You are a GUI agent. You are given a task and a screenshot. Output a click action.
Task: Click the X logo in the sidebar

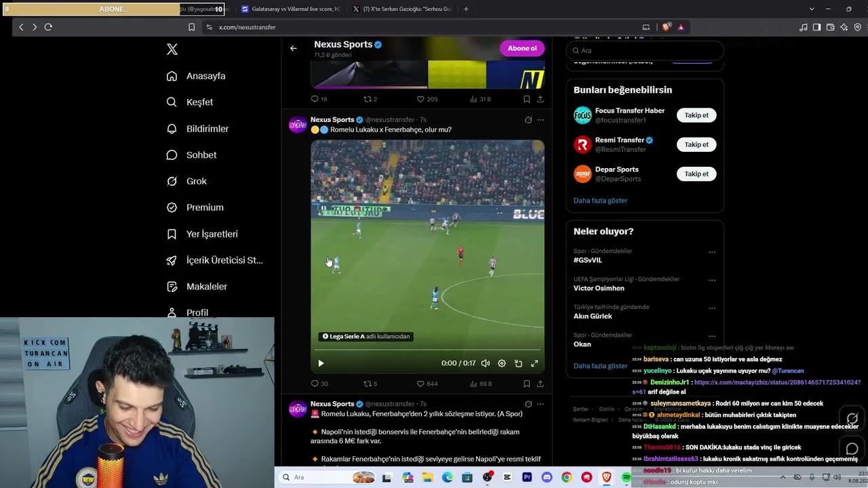(x=172, y=49)
